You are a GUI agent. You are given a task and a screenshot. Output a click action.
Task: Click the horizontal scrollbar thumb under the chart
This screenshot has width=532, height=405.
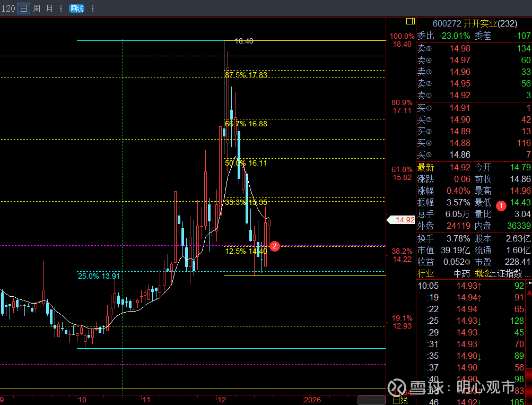pos(371,400)
